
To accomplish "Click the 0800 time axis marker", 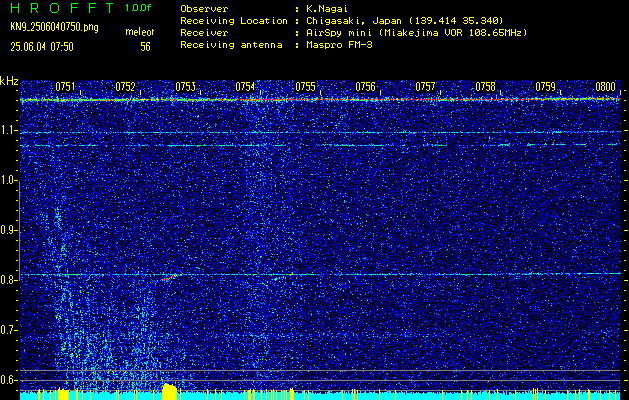I will click(605, 87).
